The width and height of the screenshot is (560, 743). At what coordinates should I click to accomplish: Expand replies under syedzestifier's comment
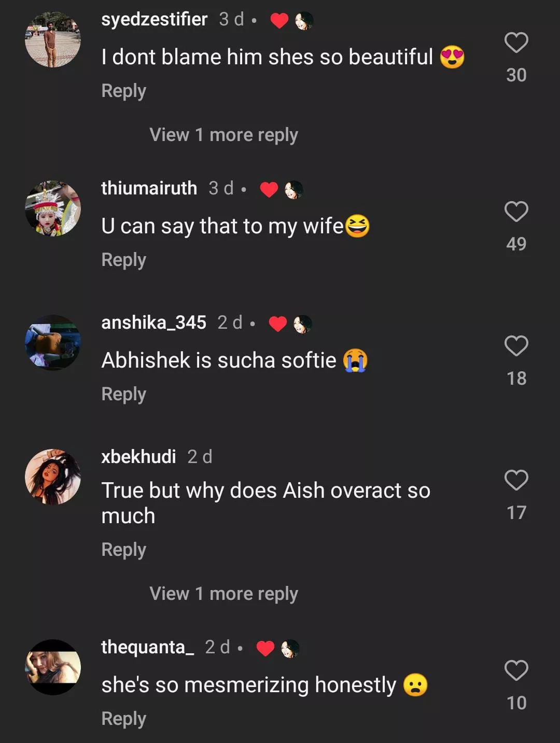(223, 135)
